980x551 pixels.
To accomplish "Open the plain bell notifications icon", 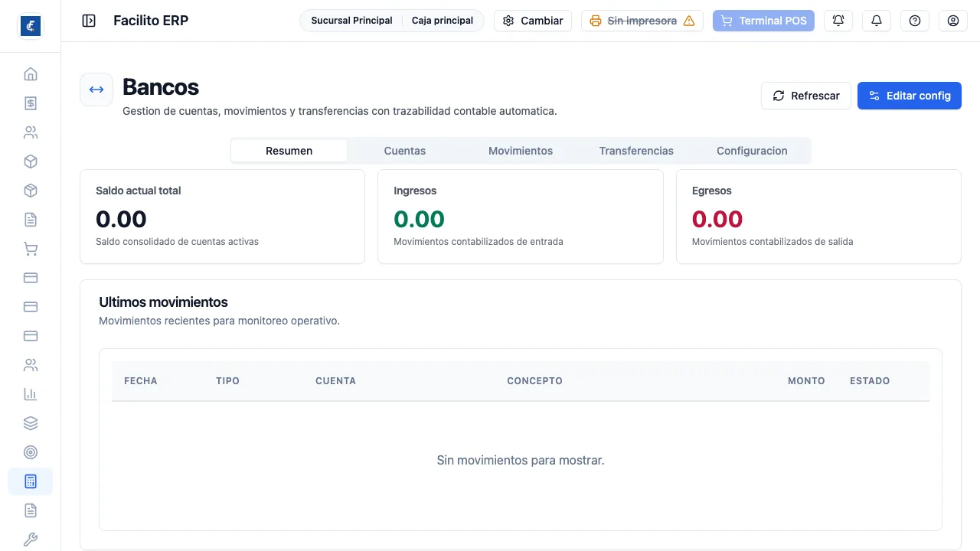I will (x=877, y=21).
